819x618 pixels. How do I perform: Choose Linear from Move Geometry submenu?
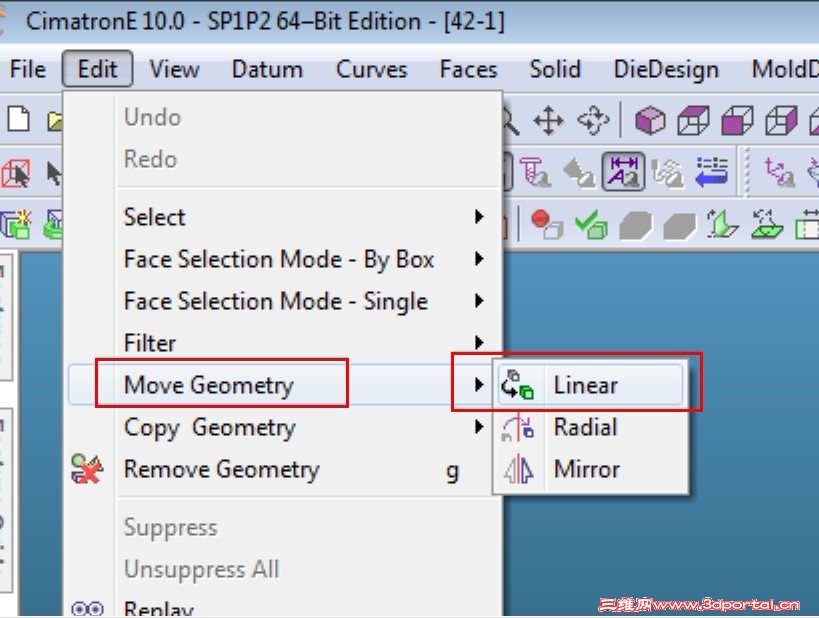click(x=590, y=386)
